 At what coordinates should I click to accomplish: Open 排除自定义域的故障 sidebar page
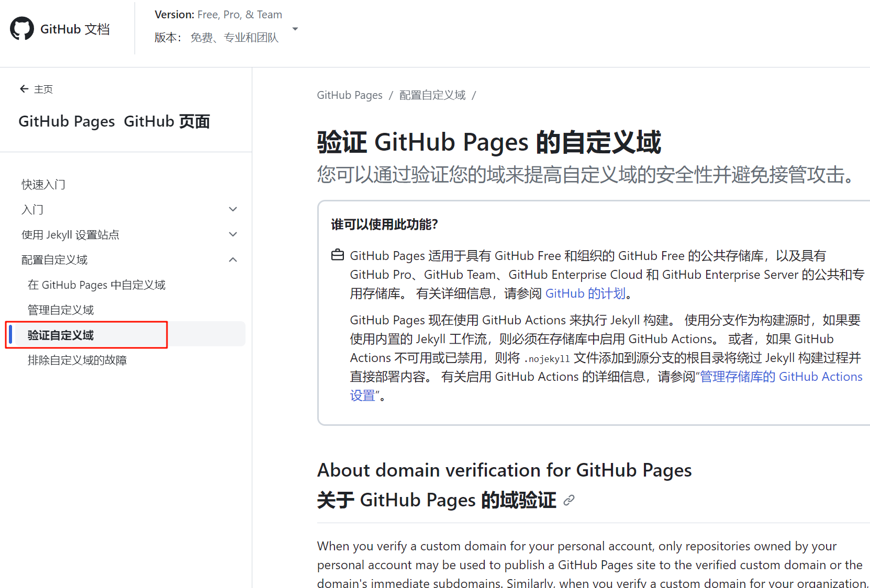point(77,360)
